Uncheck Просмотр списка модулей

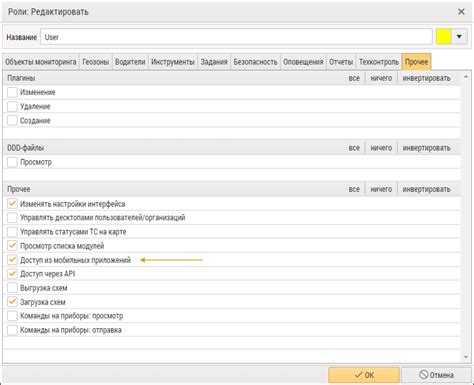pyautogui.click(x=12, y=246)
